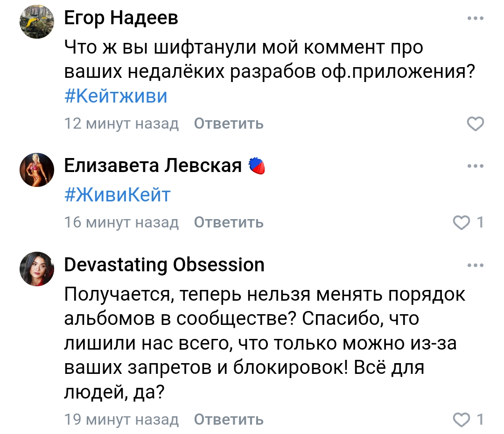Open the #ЖивиКейт hashtag
Screen dimensions: 504x434
[117, 195]
